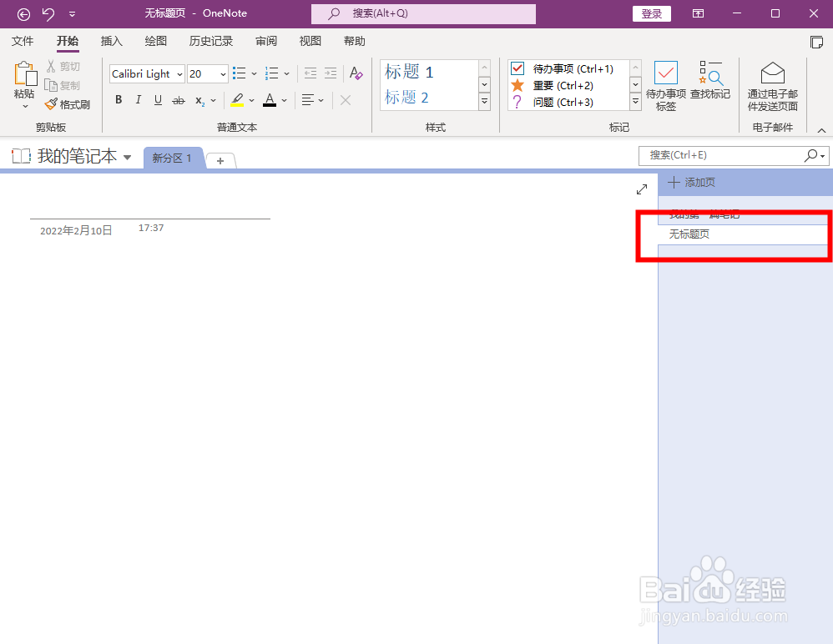This screenshot has height=644, width=833.
Task: Switch to the 绘图 tab
Action: click(x=155, y=41)
